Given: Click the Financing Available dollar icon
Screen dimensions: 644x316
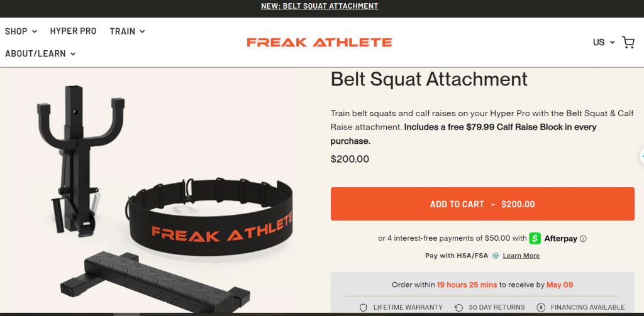Looking at the screenshot, I should click(541, 307).
